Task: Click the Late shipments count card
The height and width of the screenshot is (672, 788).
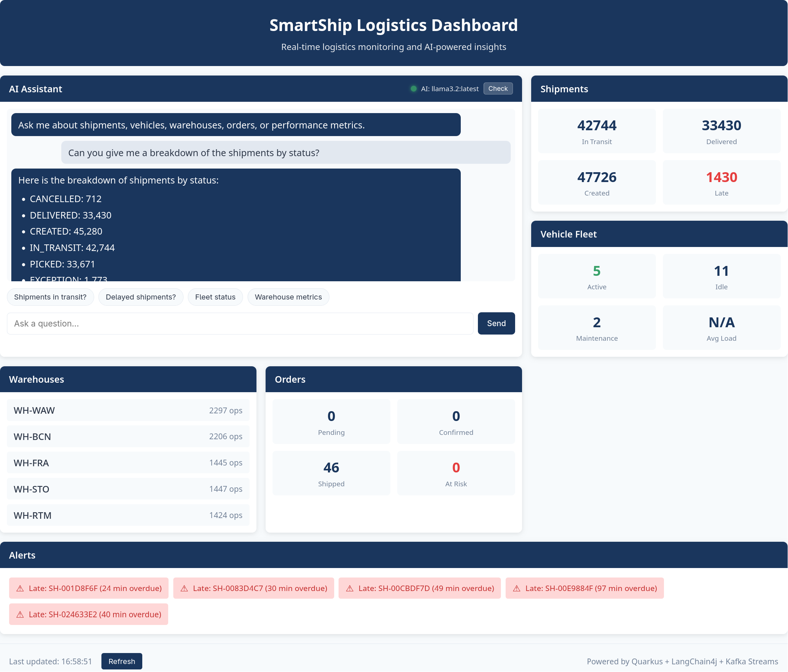Action: tap(722, 182)
